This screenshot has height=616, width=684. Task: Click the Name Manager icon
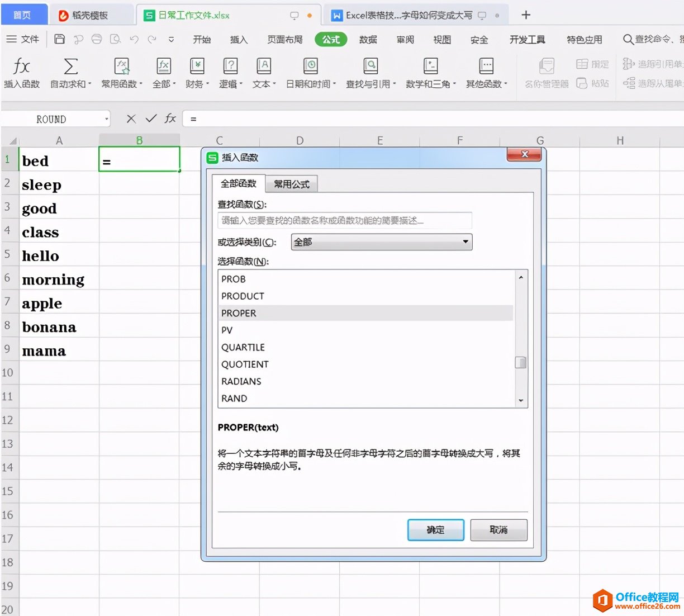click(x=547, y=67)
